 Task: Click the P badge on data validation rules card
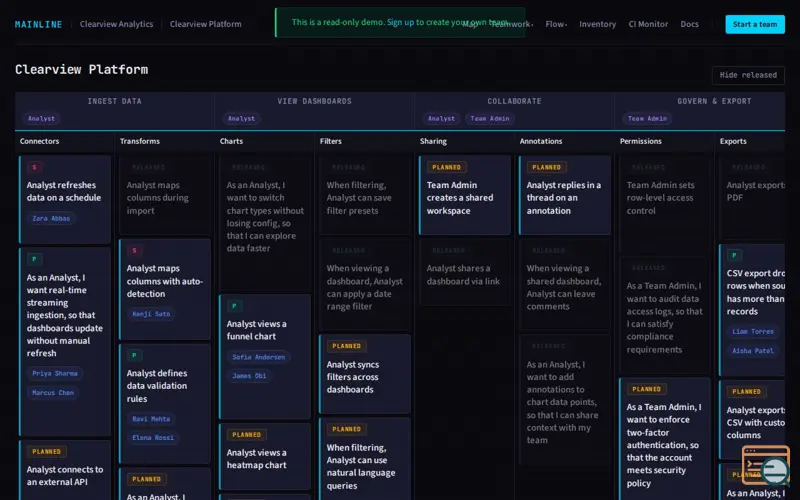tap(135, 356)
